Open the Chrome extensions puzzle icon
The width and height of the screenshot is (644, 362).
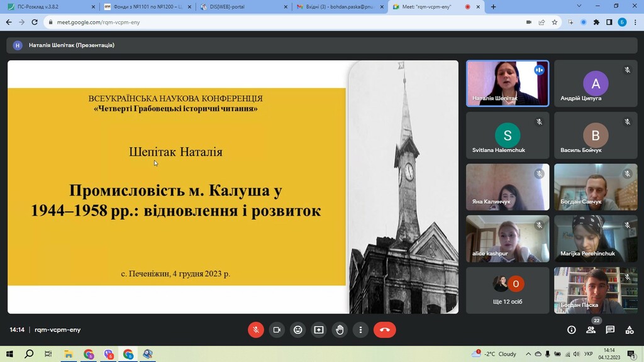coord(596,22)
